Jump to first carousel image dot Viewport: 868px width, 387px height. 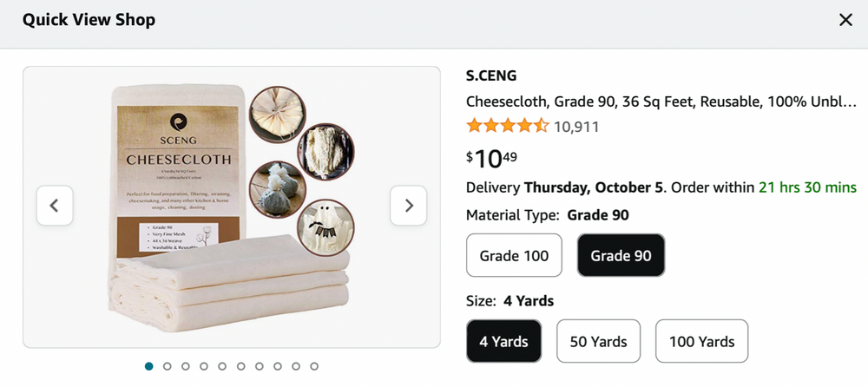point(149,366)
